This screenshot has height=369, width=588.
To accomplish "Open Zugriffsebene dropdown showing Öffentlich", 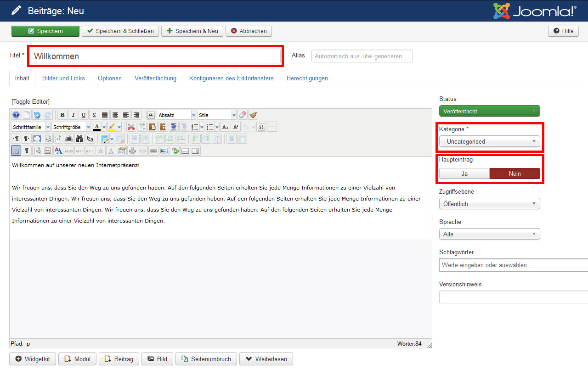I will coord(490,204).
